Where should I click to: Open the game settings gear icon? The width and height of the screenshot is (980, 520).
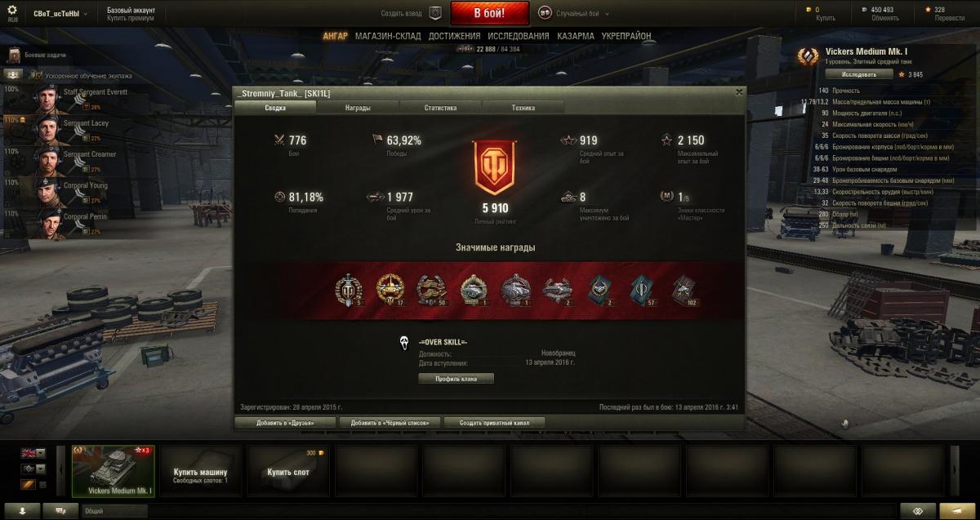point(11,10)
